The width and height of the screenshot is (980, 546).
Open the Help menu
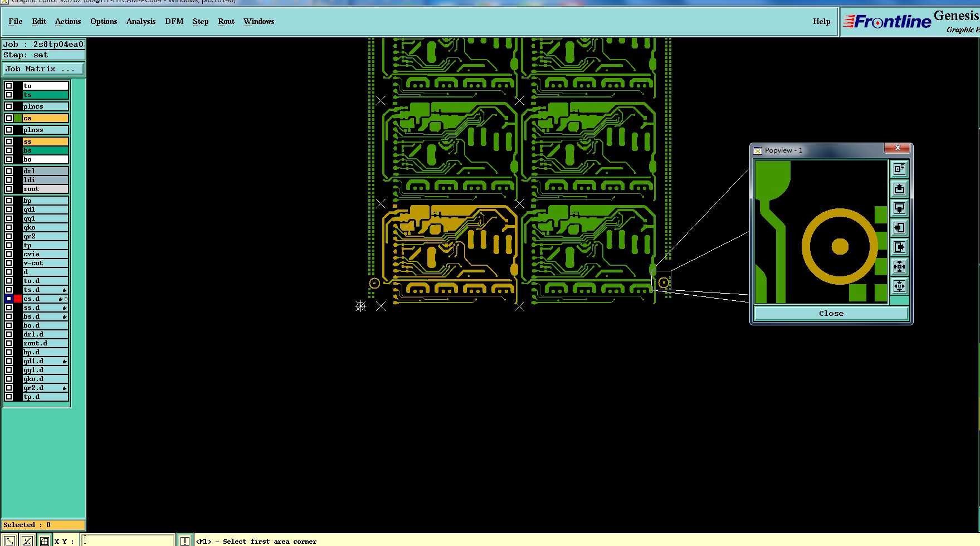821,21
